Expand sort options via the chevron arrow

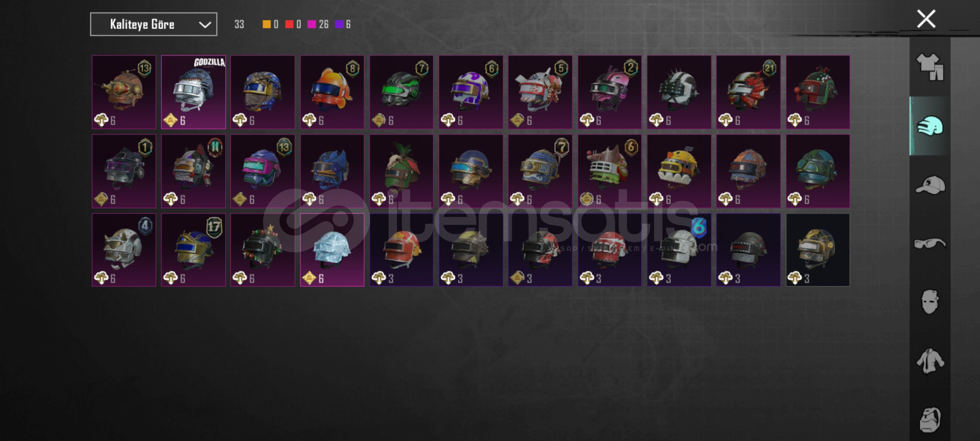pyautogui.click(x=205, y=25)
